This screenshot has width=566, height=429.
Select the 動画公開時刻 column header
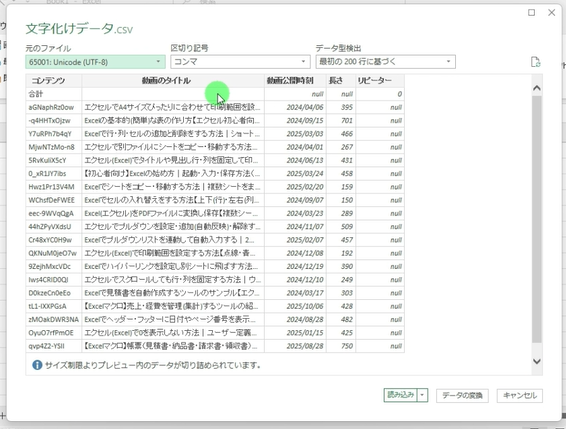[x=295, y=81]
